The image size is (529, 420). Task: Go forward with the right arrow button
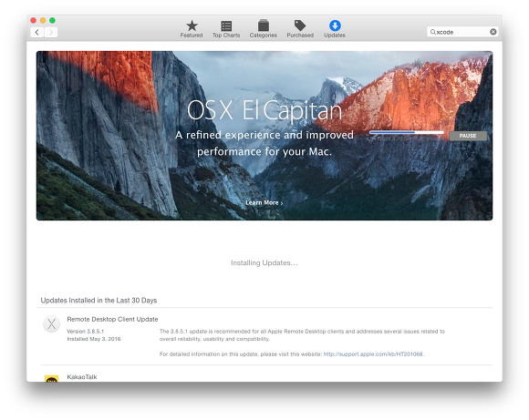50,33
